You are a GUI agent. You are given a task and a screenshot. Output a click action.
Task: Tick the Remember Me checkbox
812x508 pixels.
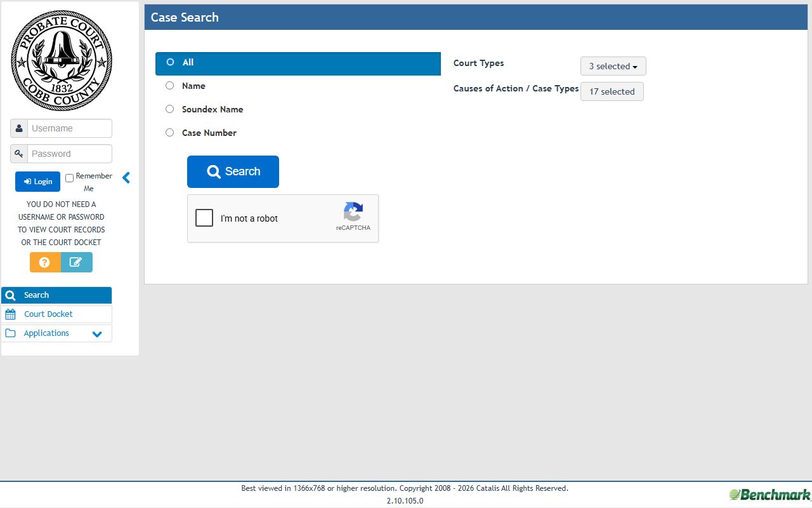click(x=70, y=178)
